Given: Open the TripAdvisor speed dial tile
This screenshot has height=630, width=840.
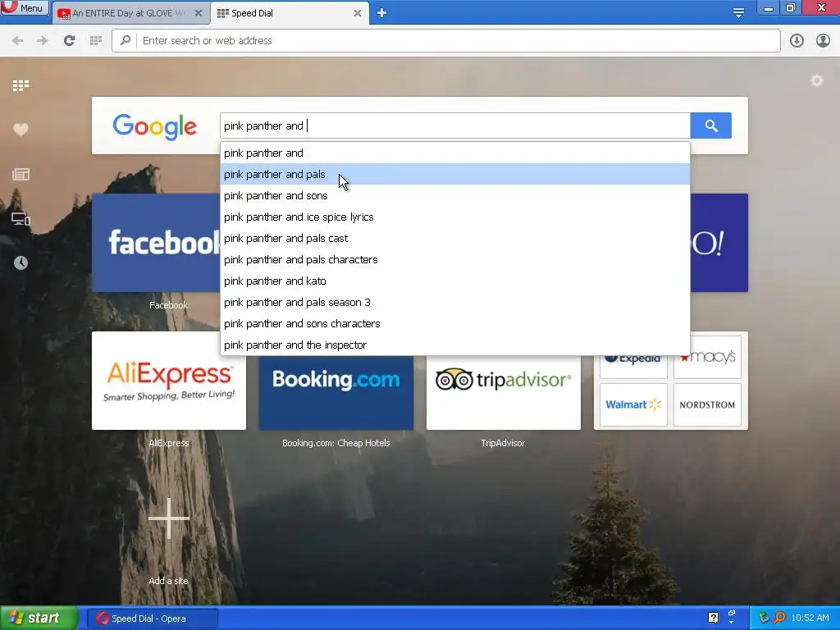Looking at the screenshot, I should [503, 392].
